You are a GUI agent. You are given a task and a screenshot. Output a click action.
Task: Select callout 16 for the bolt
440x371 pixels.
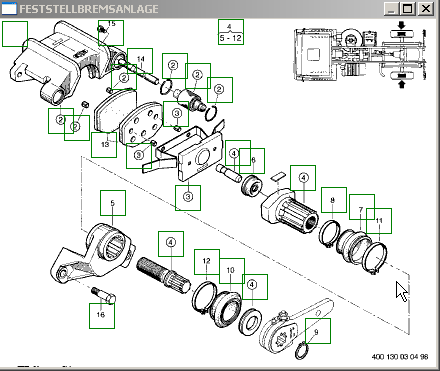coord(102,316)
